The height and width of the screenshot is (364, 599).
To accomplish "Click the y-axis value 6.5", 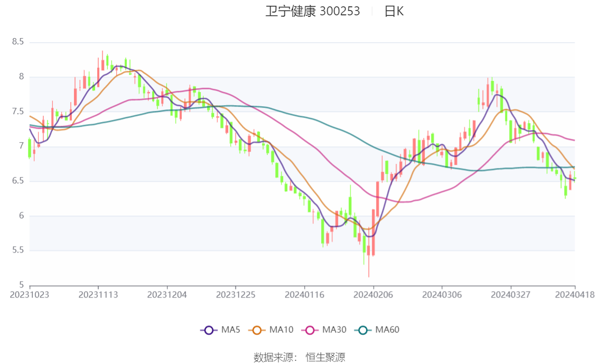I will coord(18,181).
